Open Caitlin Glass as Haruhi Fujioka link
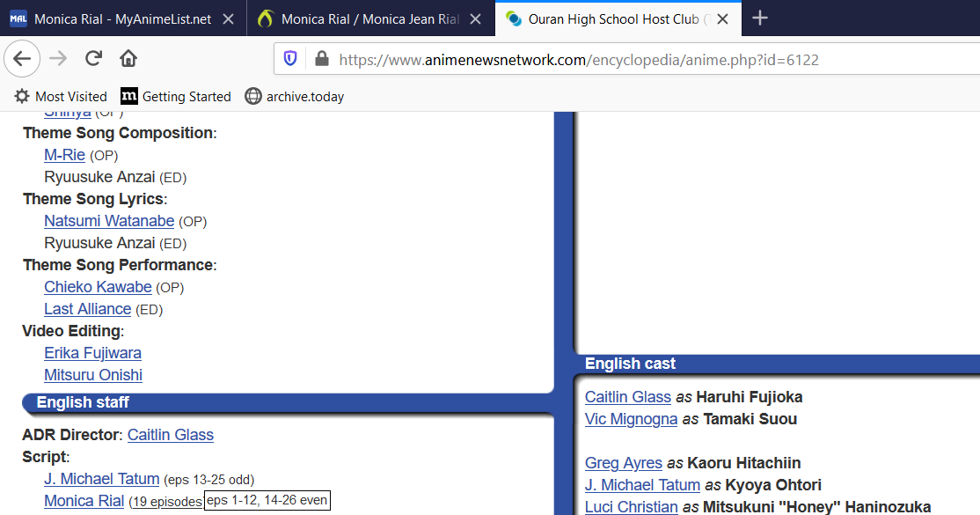The image size is (980, 515). 628,397
